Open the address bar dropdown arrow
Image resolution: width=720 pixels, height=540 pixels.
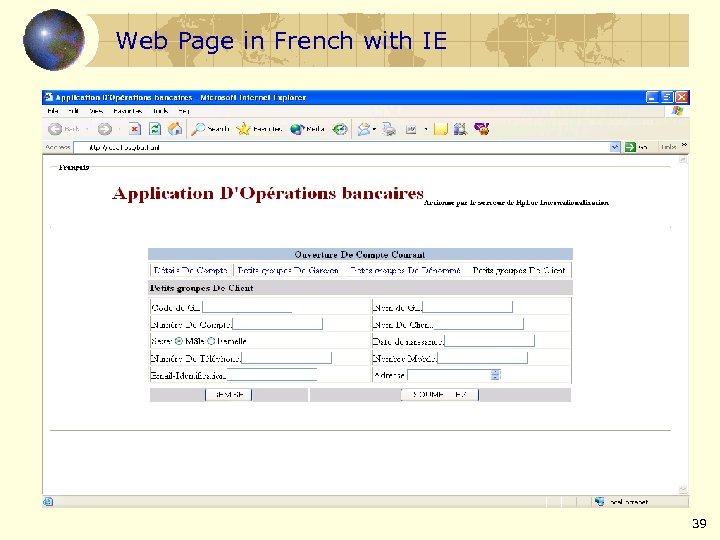coord(615,147)
